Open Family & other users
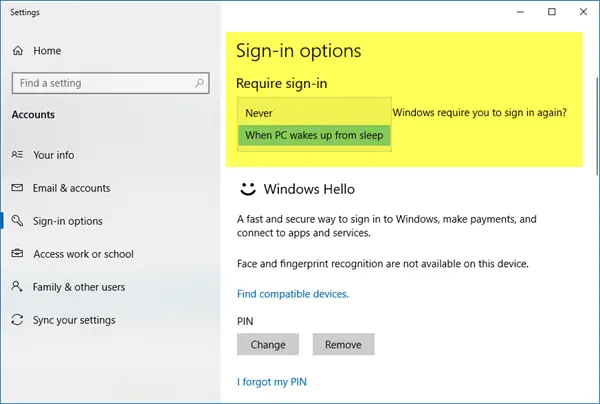The image size is (600, 404). coord(79,287)
